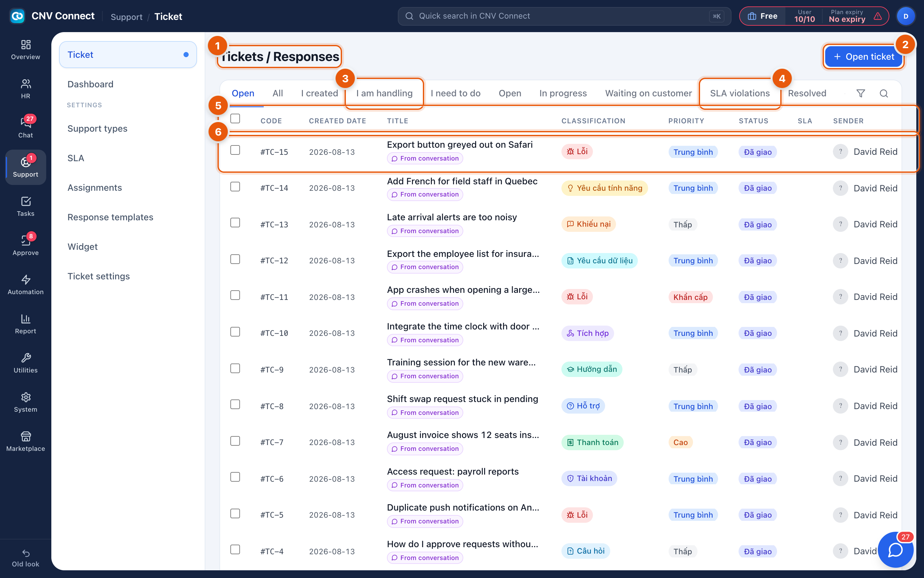Image resolution: width=924 pixels, height=578 pixels.
Task: Open the Automation sidebar section
Action: pos(26,285)
